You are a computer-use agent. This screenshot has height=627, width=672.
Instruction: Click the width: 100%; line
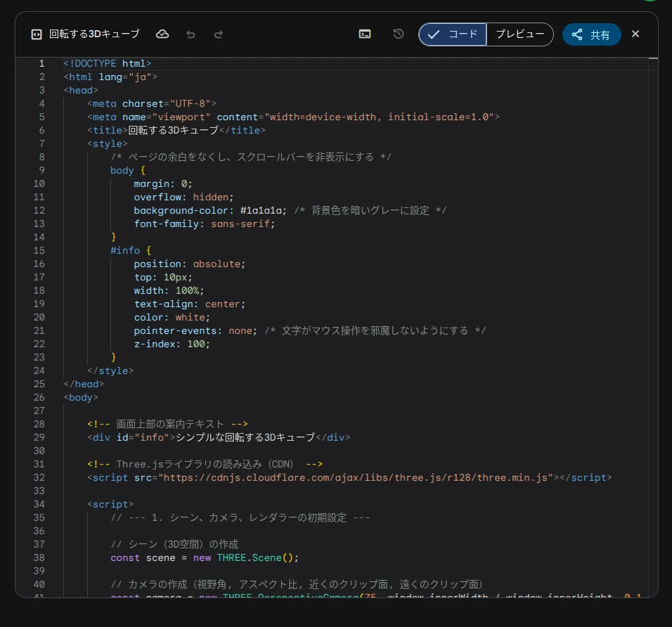tap(169, 290)
